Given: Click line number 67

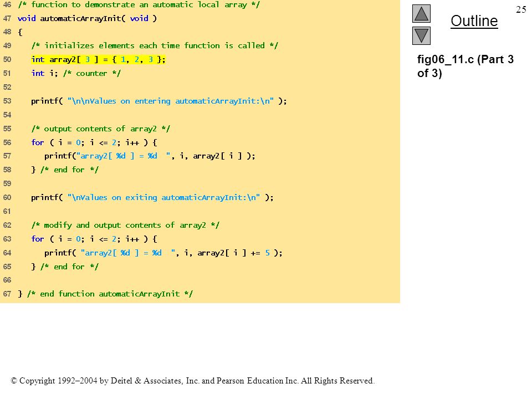Looking at the screenshot, I should coord(7,294).
